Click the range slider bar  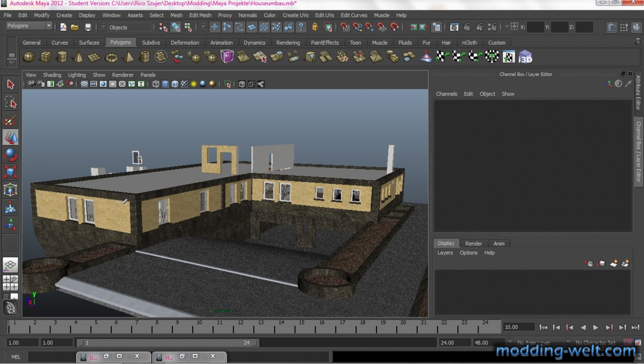pos(168,343)
